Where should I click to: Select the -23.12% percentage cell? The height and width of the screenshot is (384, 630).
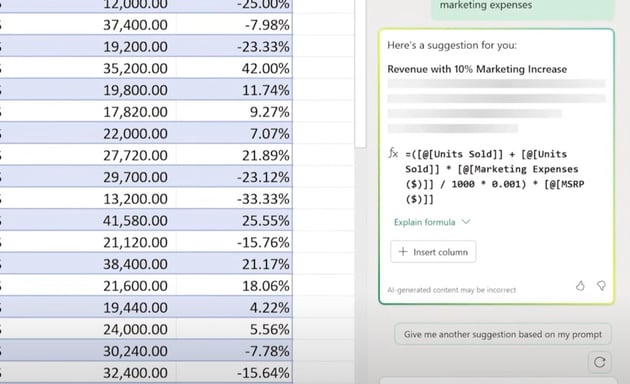(234, 177)
